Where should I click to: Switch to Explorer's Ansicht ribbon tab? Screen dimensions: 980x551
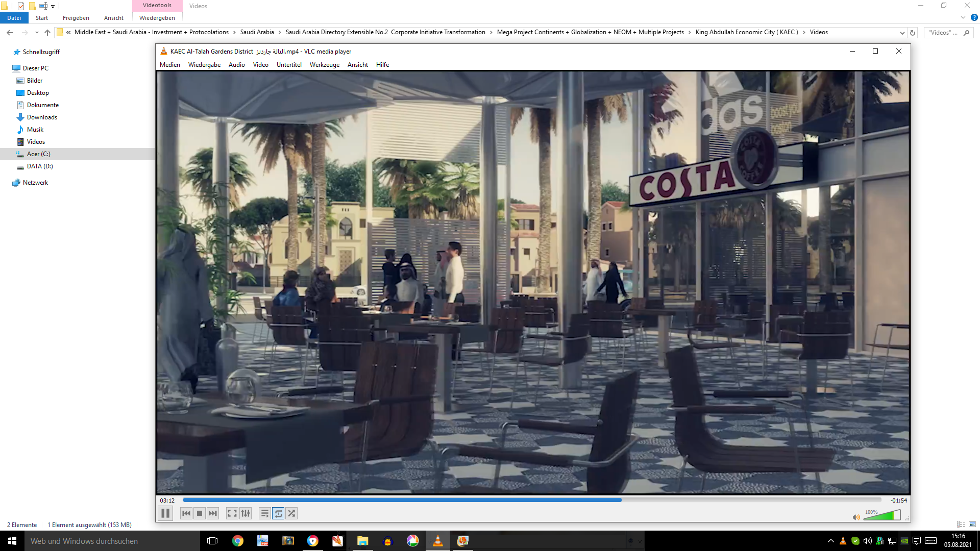(114, 18)
